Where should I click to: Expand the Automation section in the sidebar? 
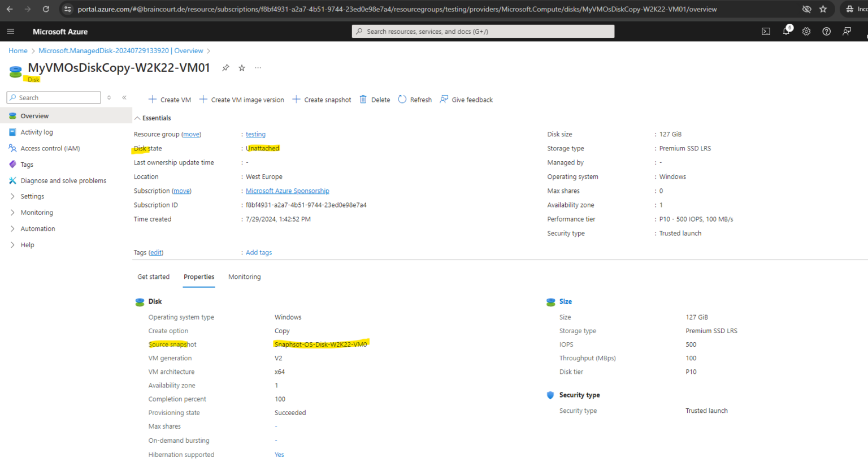38,228
